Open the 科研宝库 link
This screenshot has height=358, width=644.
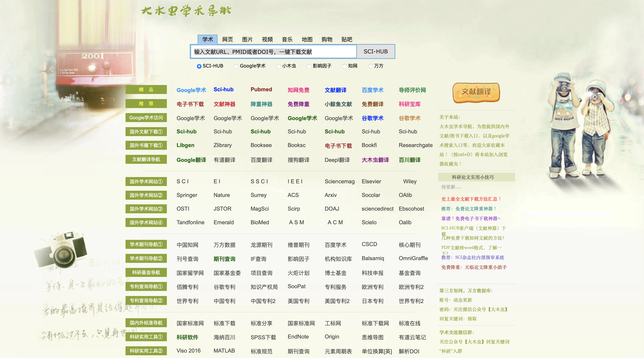410,104
